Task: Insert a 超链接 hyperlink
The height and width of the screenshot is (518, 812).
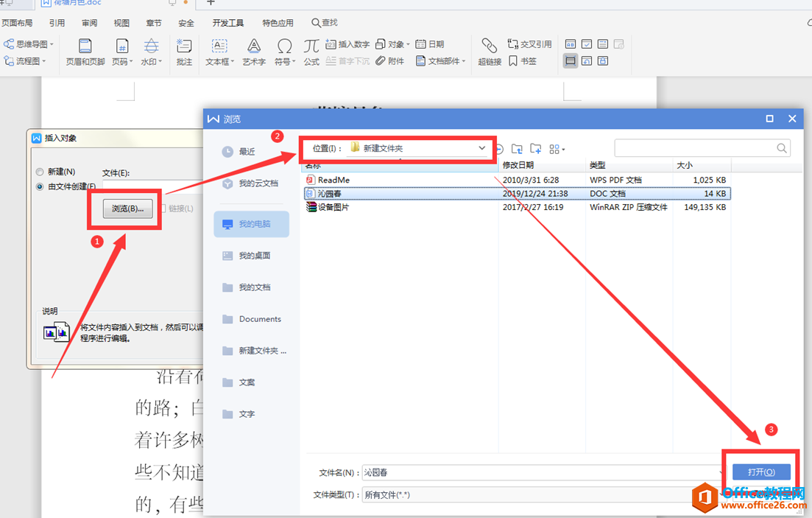Action: (x=490, y=52)
